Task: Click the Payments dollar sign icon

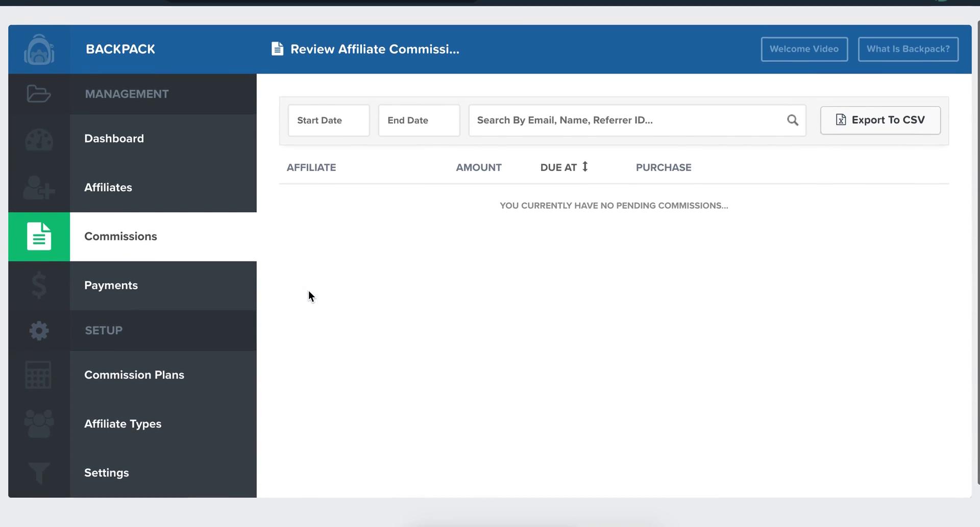Action: coord(39,285)
